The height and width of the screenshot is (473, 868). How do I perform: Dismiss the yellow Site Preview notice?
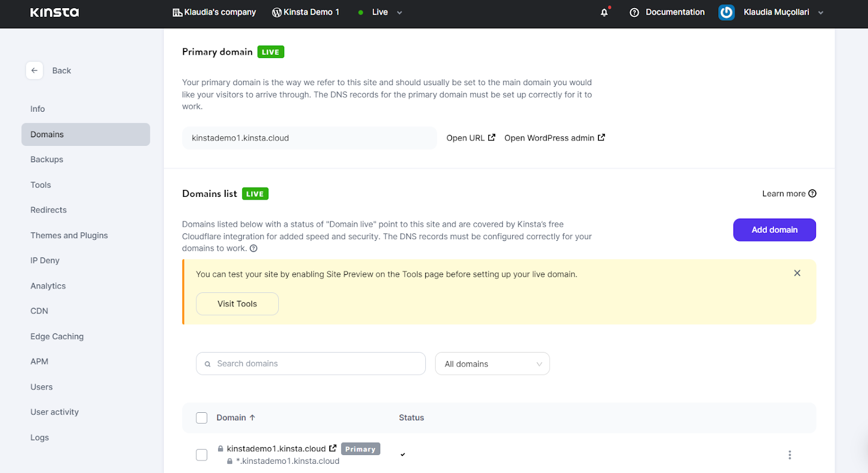pyautogui.click(x=797, y=273)
